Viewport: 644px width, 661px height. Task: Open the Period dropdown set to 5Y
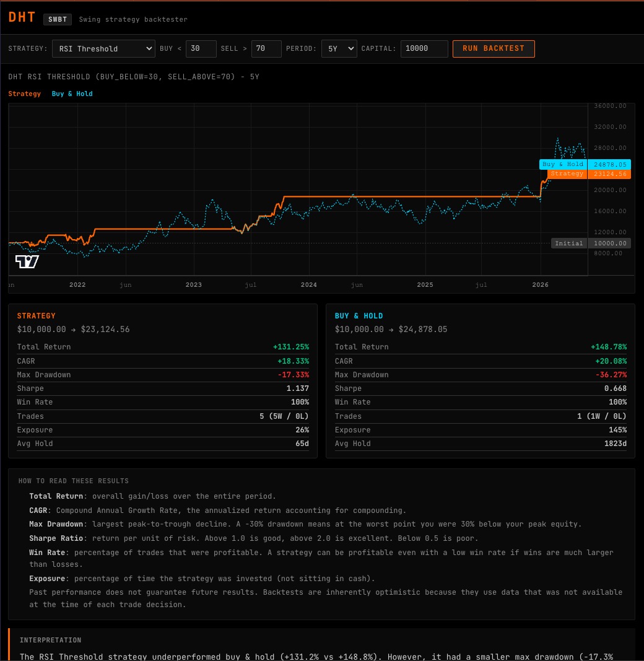coord(339,48)
